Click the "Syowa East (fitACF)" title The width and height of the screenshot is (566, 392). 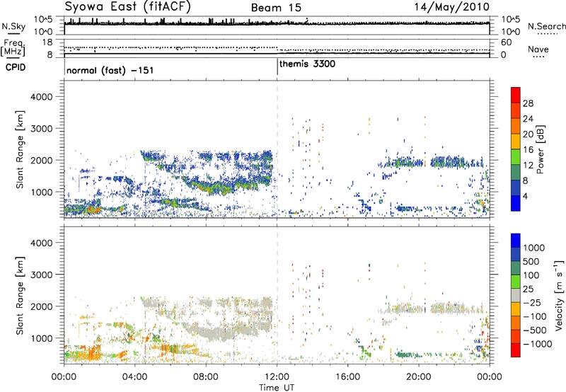(x=128, y=6)
